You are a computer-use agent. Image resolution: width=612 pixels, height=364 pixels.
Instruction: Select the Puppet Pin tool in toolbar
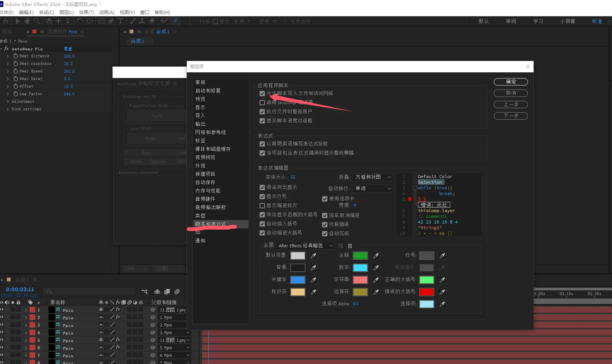pos(175,21)
